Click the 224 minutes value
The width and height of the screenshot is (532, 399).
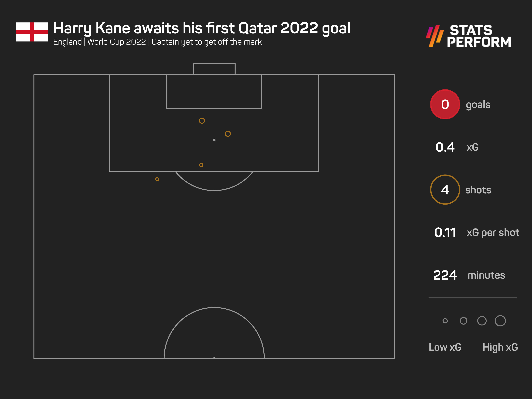[x=445, y=275]
